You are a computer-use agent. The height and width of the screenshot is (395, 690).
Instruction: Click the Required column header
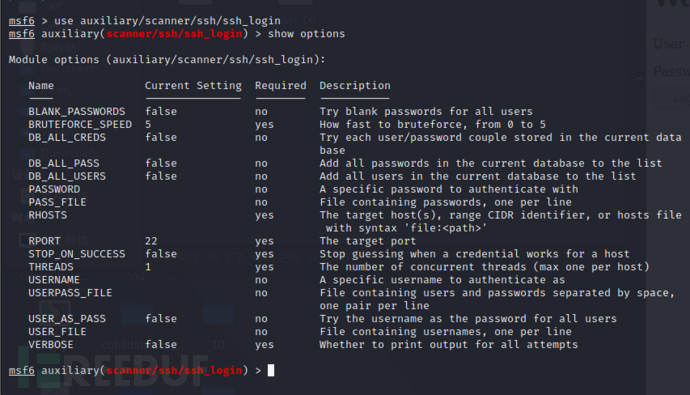click(281, 86)
